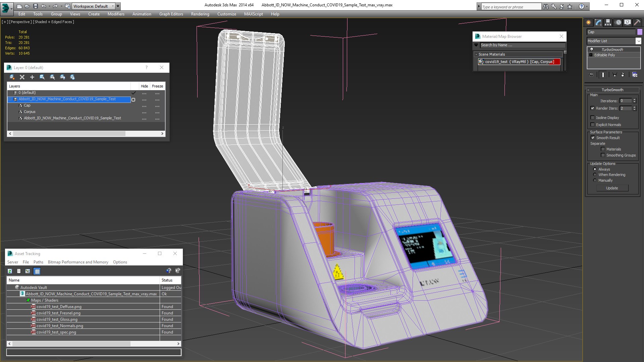Click the Perspective viewport label
644x362 pixels.
pyautogui.click(x=20, y=22)
